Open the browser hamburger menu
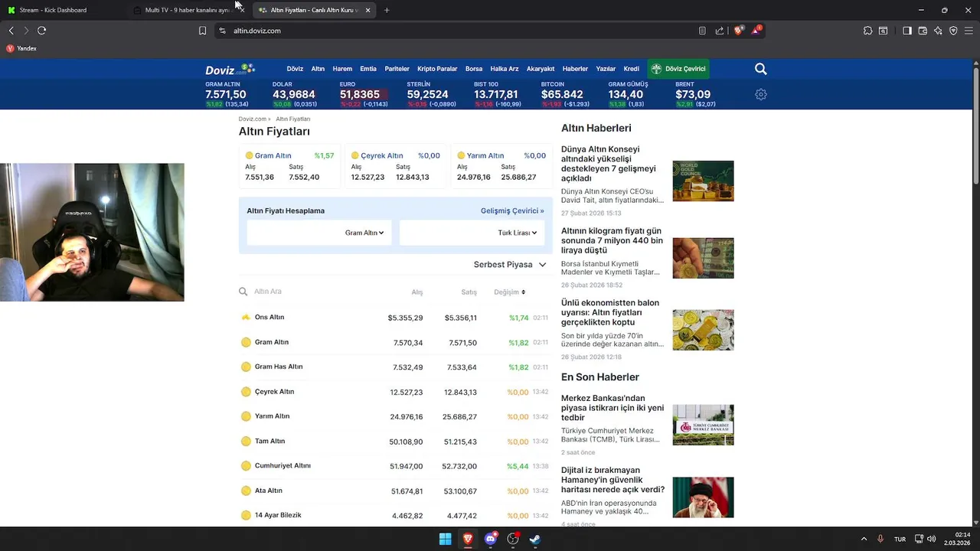Image resolution: width=980 pixels, height=551 pixels. pyautogui.click(x=969, y=31)
